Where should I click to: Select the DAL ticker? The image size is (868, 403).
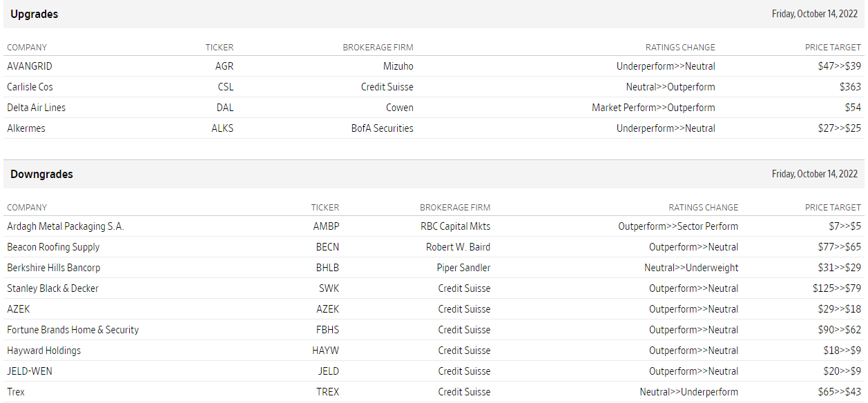[x=224, y=108]
